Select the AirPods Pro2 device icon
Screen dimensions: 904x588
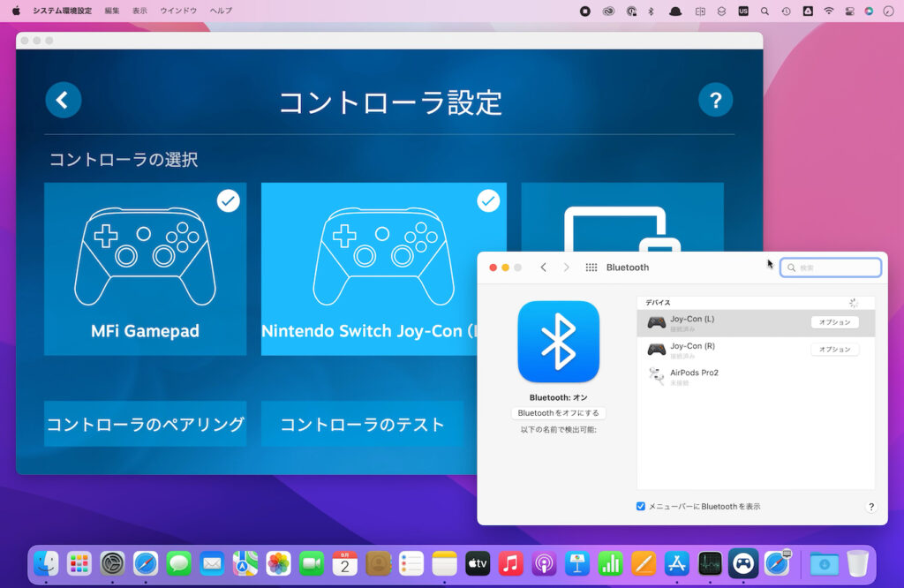point(656,374)
